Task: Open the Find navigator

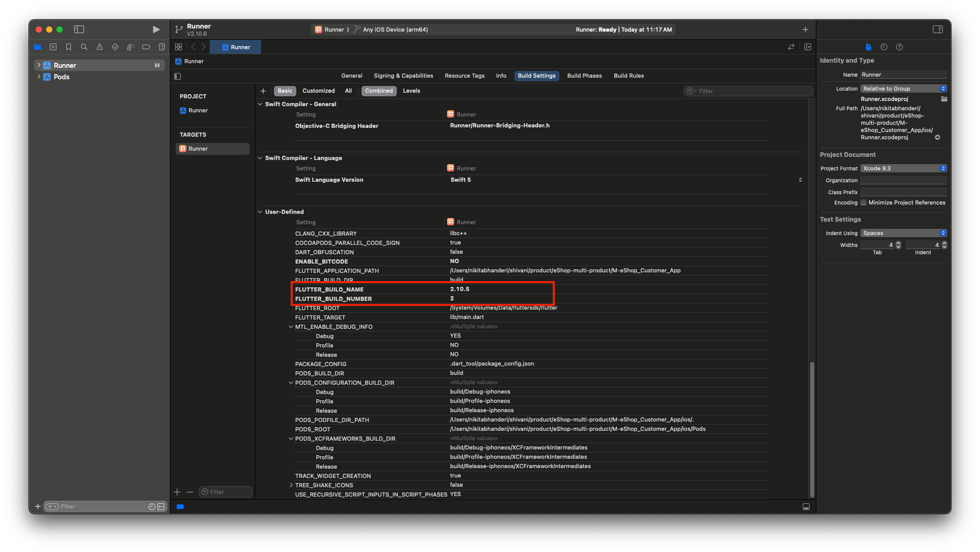Action: (x=84, y=47)
